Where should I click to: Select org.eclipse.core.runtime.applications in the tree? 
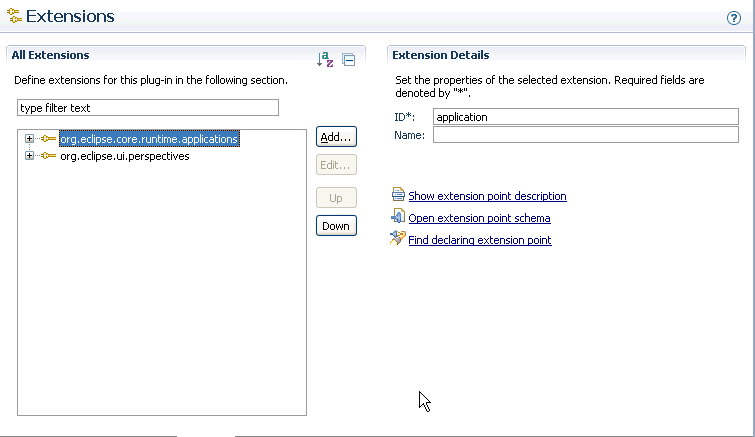[149, 139]
